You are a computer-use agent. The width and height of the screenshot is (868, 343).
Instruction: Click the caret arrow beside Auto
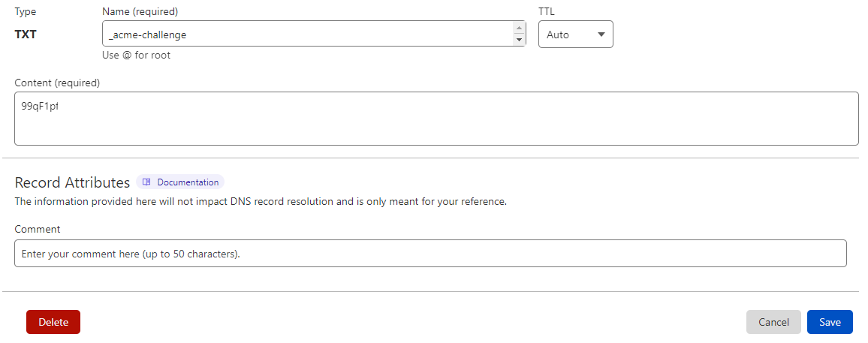click(601, 35)
